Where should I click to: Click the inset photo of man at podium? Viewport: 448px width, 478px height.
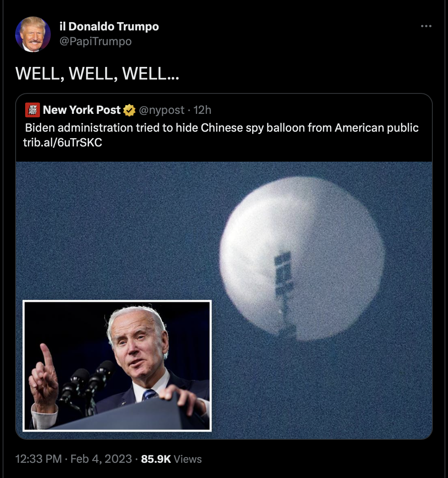coord(117,366)
